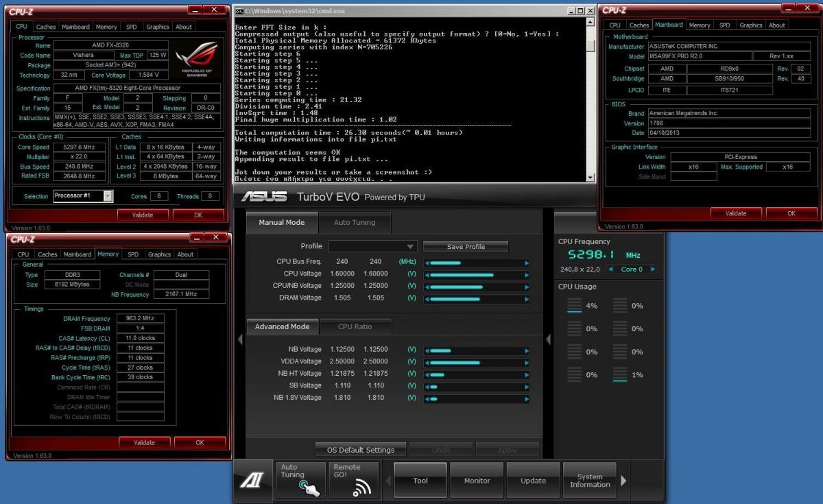The image size is (823, 504).
Task: Switch to the Auto Tuning tab in TurboV
Action: pos(354,222)
